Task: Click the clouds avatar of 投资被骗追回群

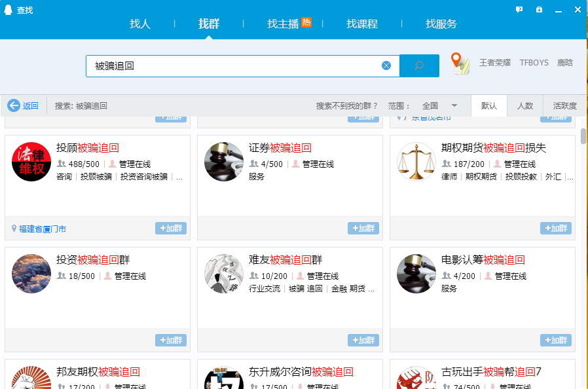Action: click(31, 273)
